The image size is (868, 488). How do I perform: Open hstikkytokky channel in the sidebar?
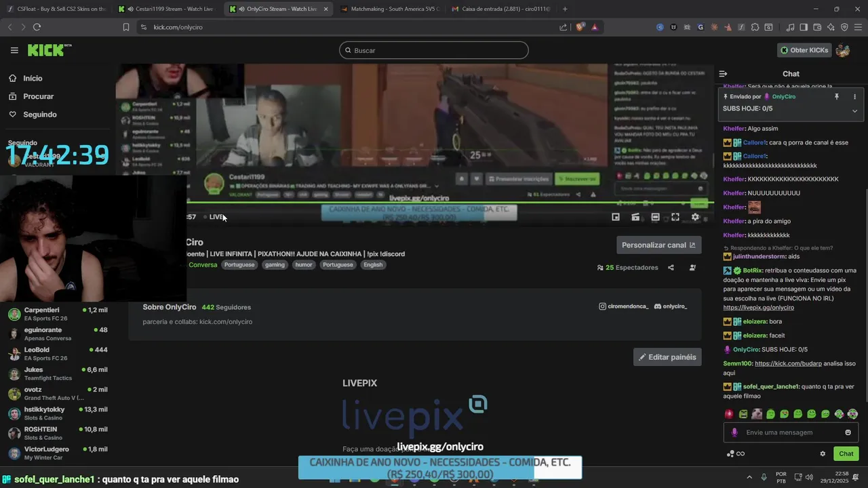pyautogui.click(x=58, y=413)
